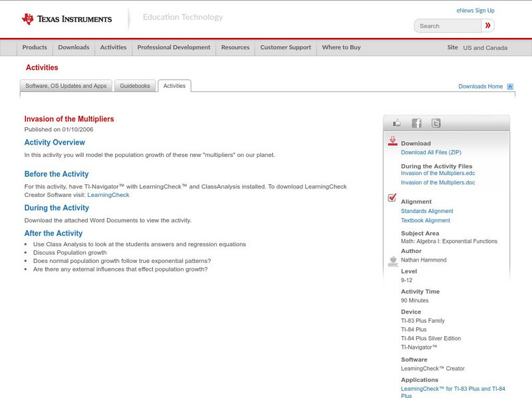Viewport: 532px width, 398px height.
Task: Click the author icon beside Nathan Hammond
Action: pyautogui.click(x=393, y=262)
